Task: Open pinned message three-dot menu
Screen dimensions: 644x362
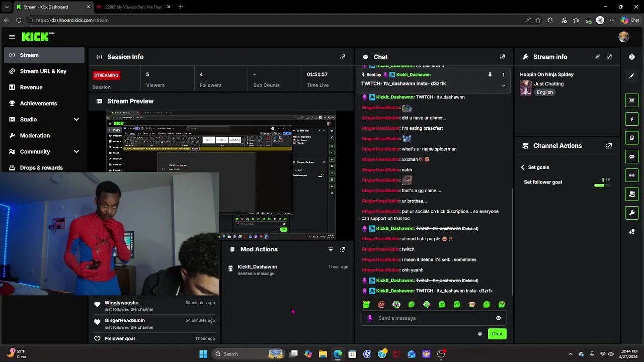Action: [x=503, y=74]
